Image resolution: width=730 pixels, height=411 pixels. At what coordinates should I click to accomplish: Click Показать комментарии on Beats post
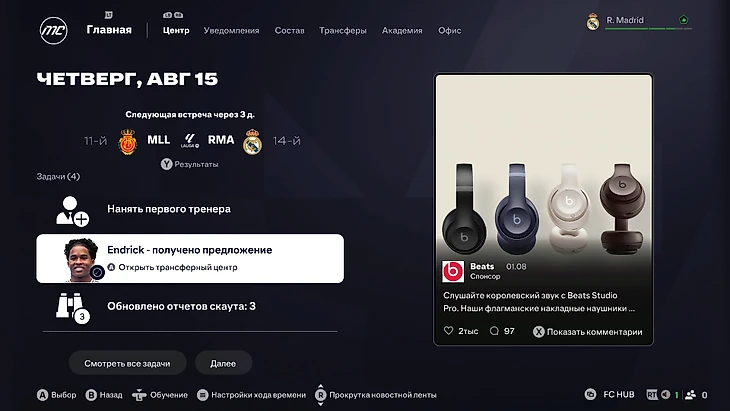coord(588,331)
